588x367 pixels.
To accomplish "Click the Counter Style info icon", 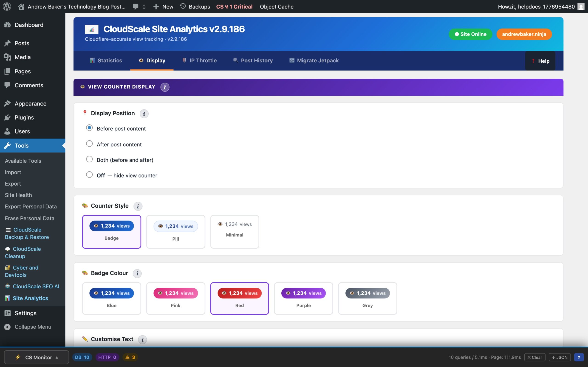I will pos(138,206).
